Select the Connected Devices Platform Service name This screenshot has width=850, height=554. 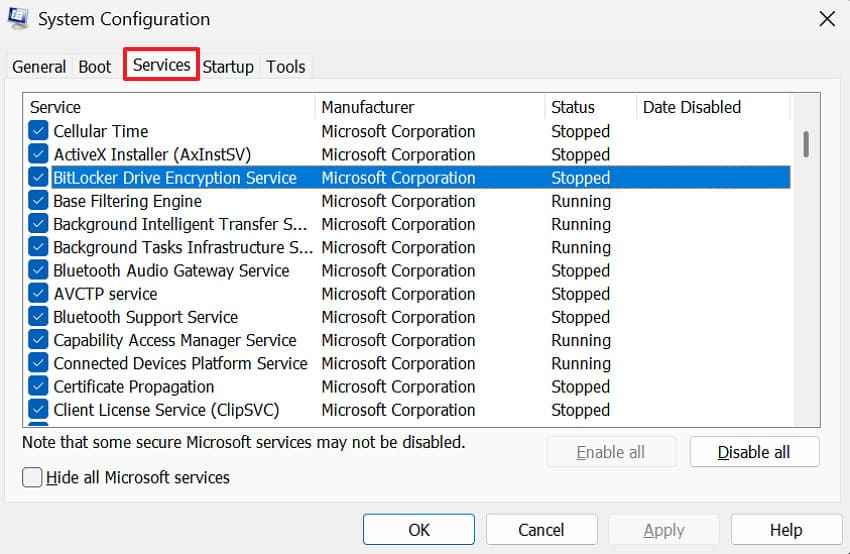pos(181,363)
